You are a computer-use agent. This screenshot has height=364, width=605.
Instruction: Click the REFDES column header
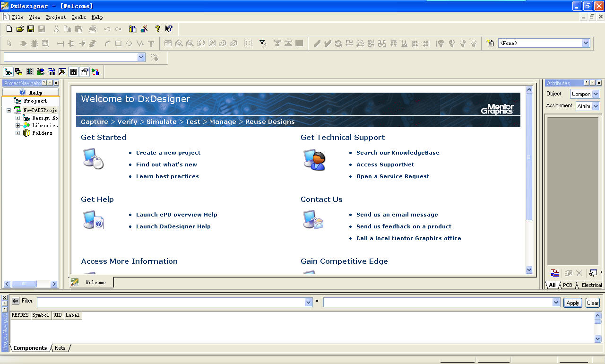coord(20,315)
